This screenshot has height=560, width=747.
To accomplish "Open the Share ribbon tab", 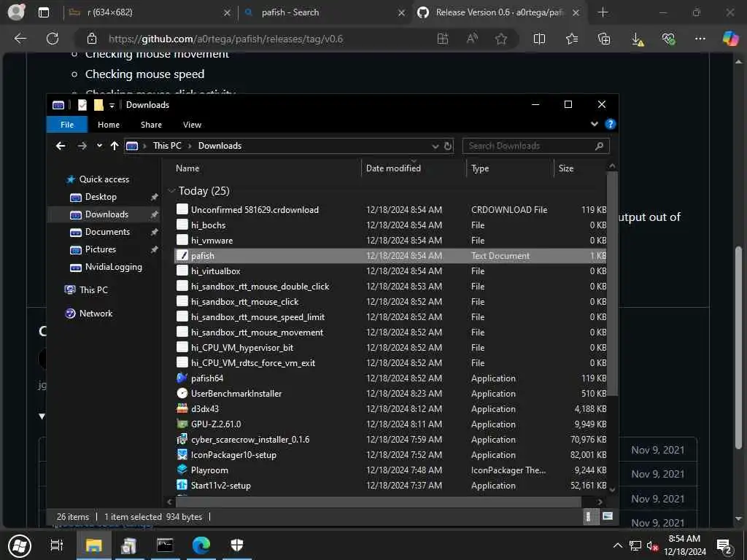I will pyautogui.click(x=151, y=124).
